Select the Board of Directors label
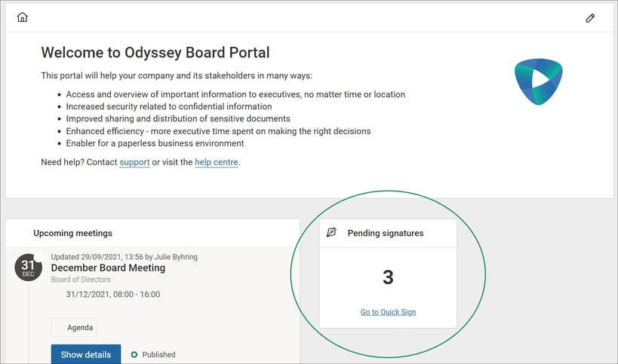The image size is (618, 364). tap(81, 280)
